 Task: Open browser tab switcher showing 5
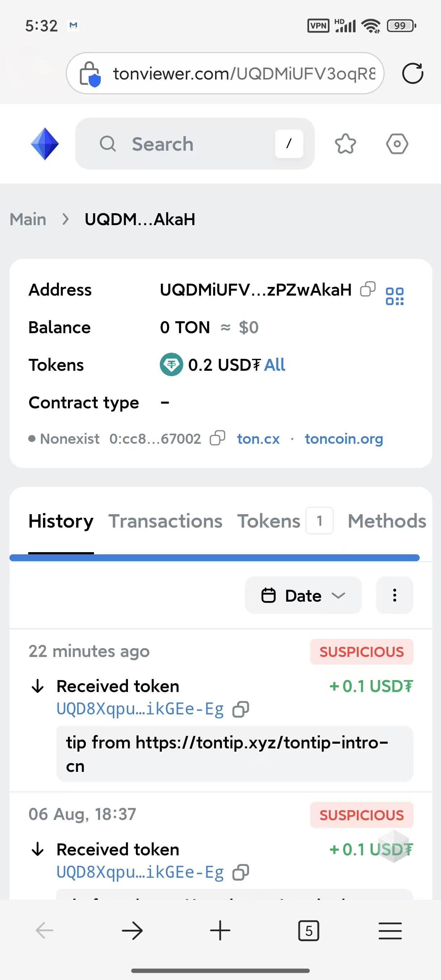click(x=308, y=930)
